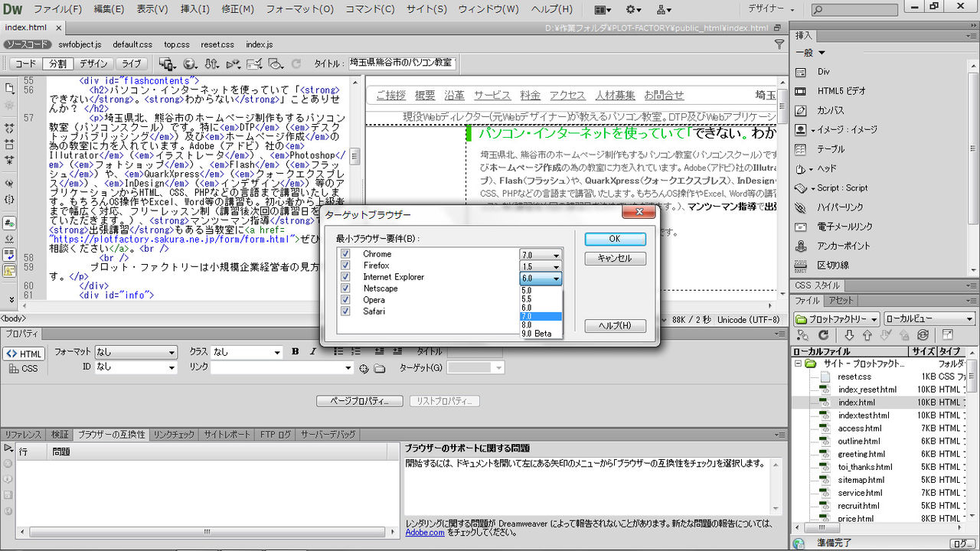Select access.html in the Files panel
Image resolution: width=980 pixels, height=551 pixels.
860,429
